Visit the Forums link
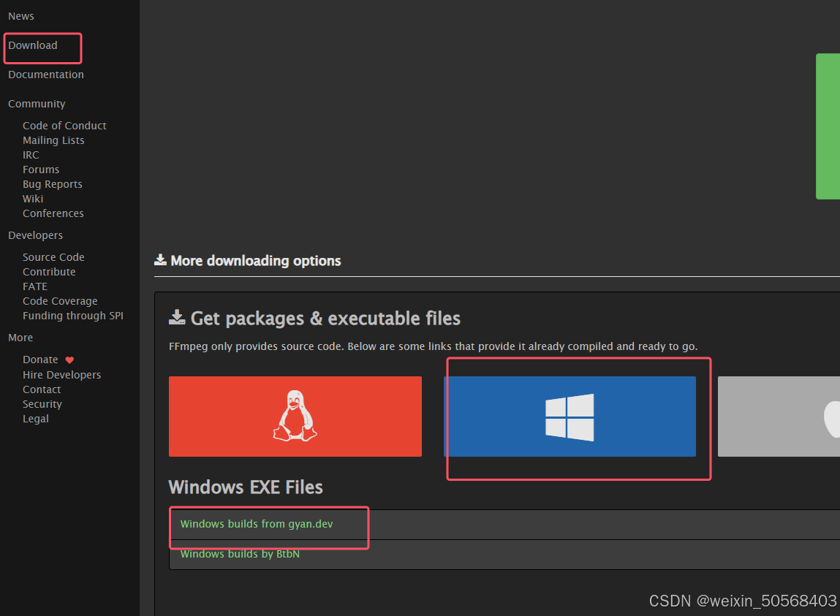 pos(41,170)
